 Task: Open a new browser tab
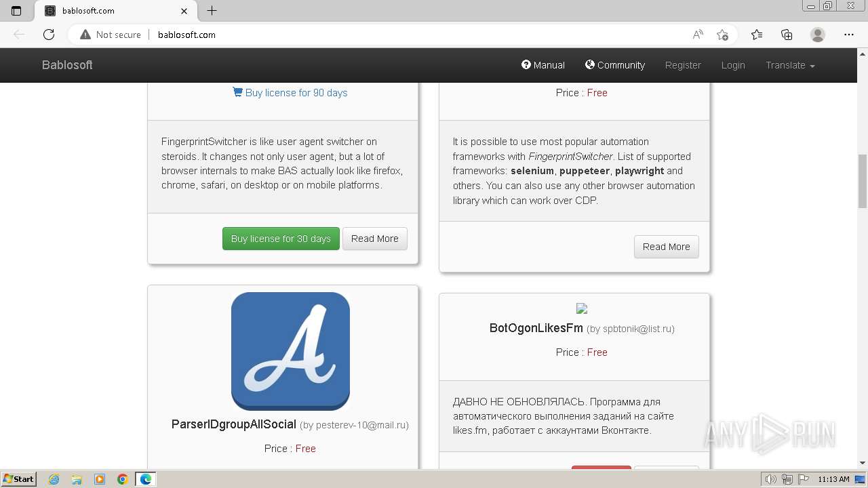pos(212,11)
